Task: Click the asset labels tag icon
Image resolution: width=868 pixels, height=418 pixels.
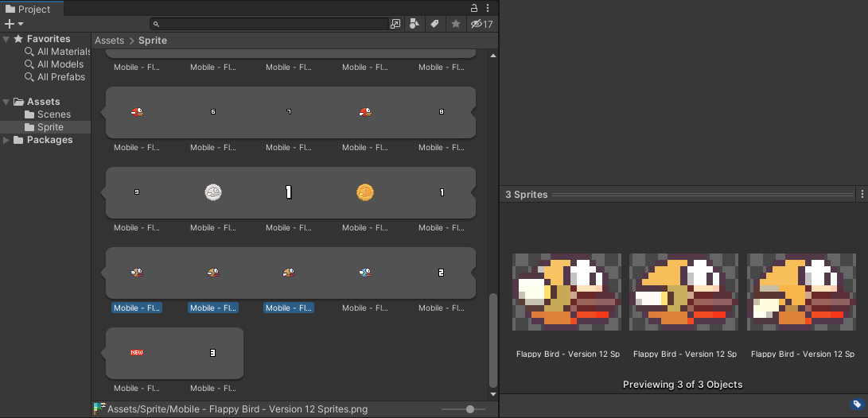Action: 857,403
